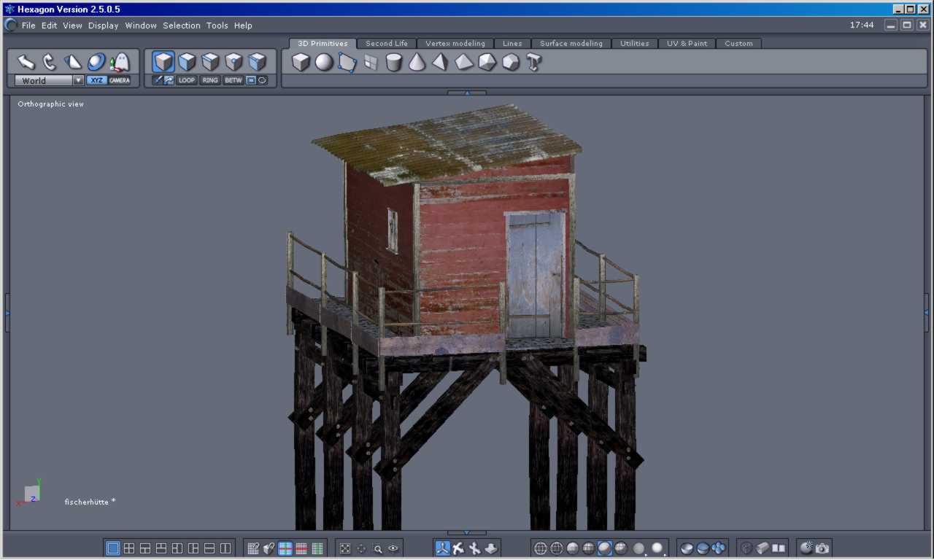Screen dimensions: 934x560
Task: Enable lasso selection mode
Action: [262, 80]
